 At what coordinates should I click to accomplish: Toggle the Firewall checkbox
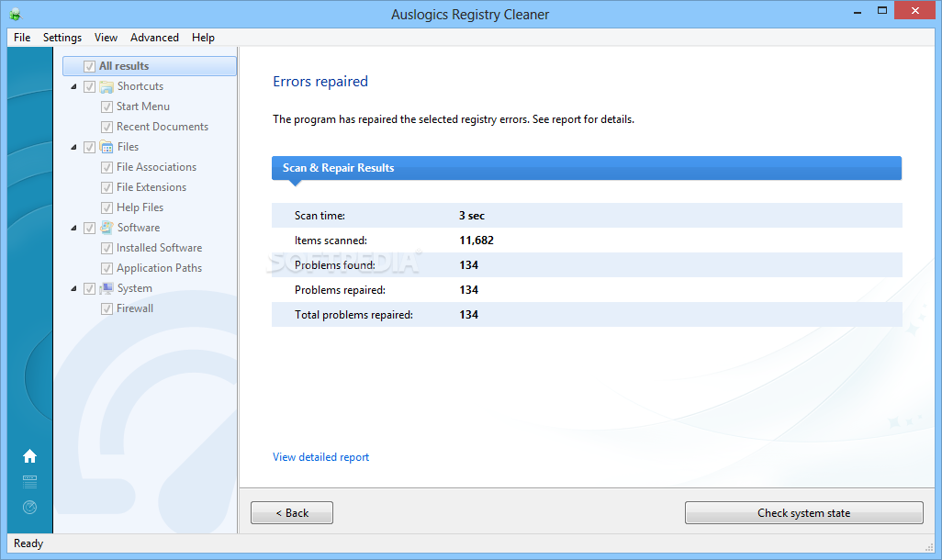coord(107,308)
